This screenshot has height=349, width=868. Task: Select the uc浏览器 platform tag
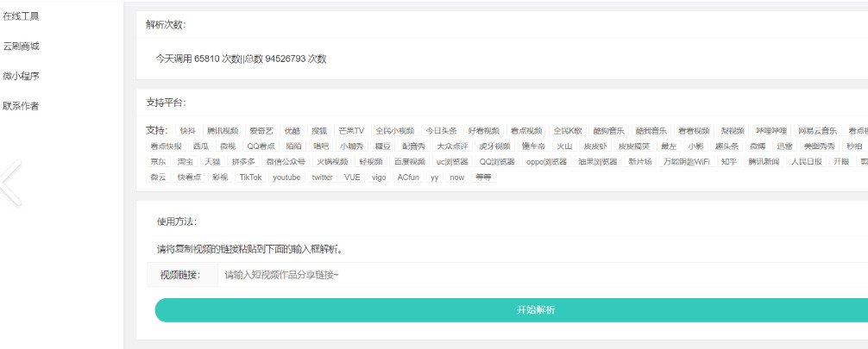pyautogui.click(x=452, y=161)
